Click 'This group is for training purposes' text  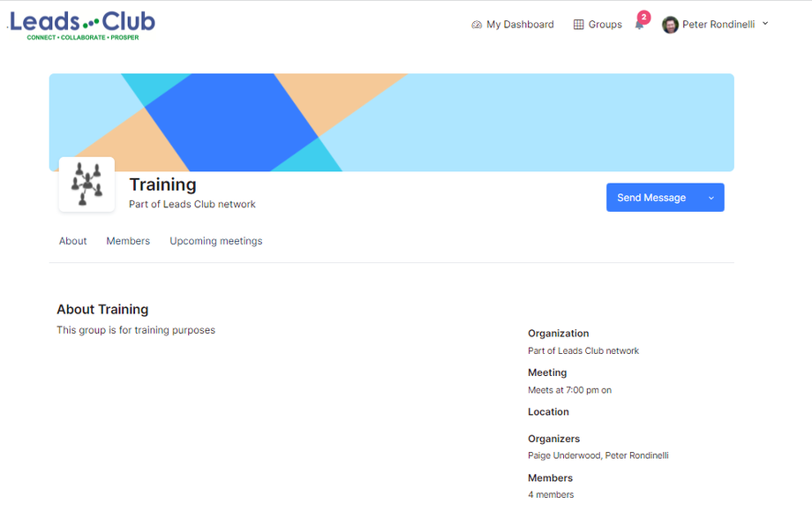coord(136,330)
